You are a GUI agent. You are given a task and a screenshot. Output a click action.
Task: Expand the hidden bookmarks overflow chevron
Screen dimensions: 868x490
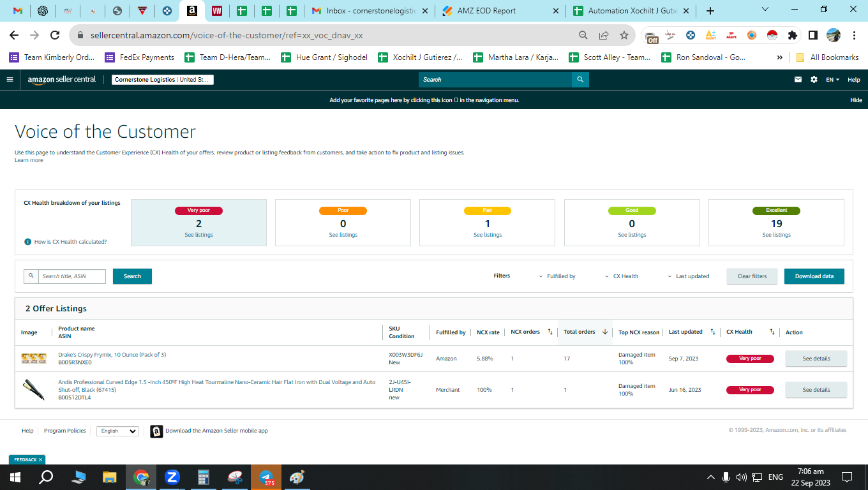(x=779, y=57)
